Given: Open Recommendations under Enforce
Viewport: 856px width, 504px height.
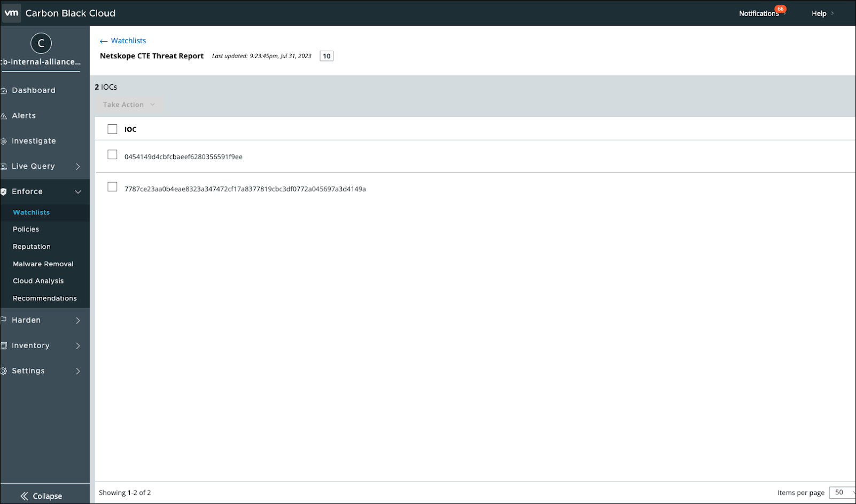Looking at the screenshot, I should [45, 298].
